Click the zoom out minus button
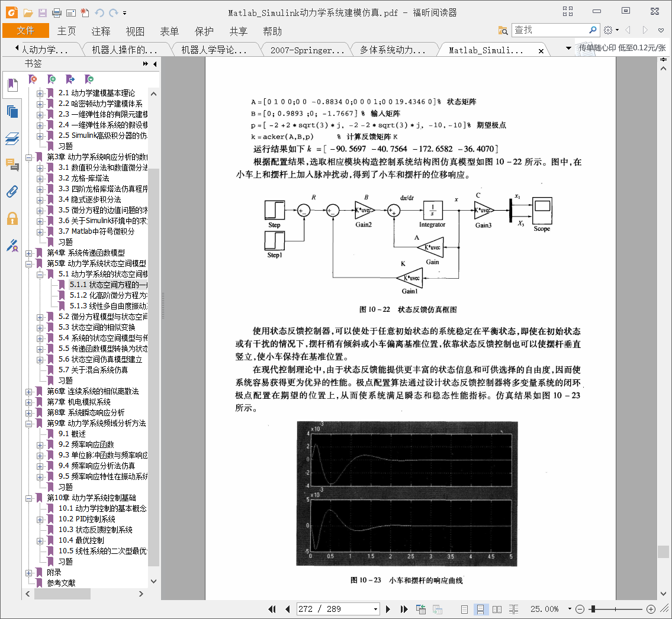 [580, 609]
